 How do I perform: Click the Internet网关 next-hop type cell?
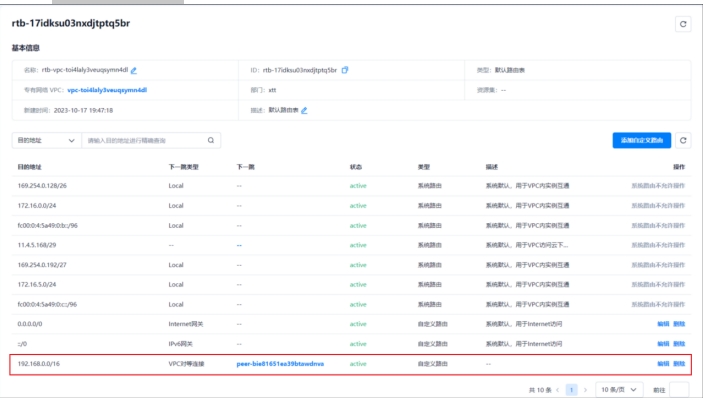[x=186, y=324]
